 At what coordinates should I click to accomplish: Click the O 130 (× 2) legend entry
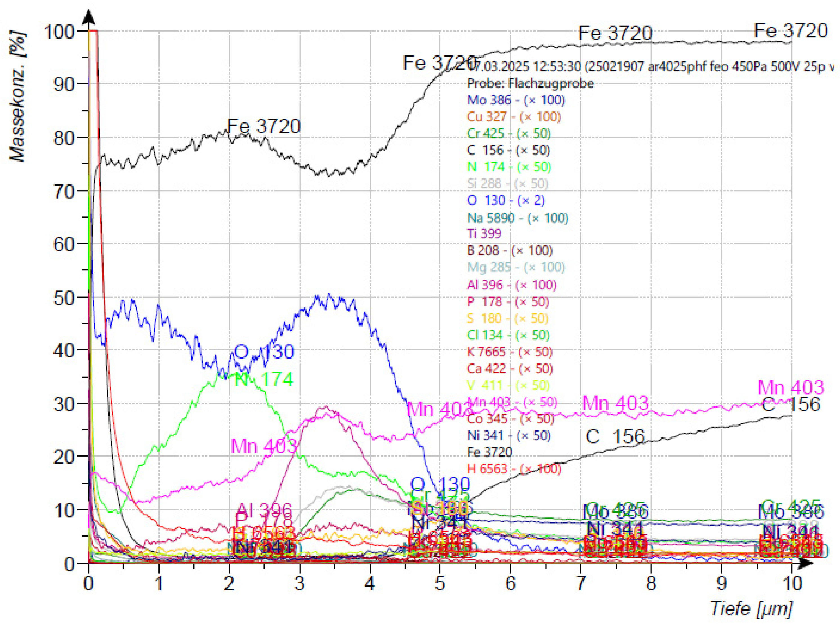506,200
